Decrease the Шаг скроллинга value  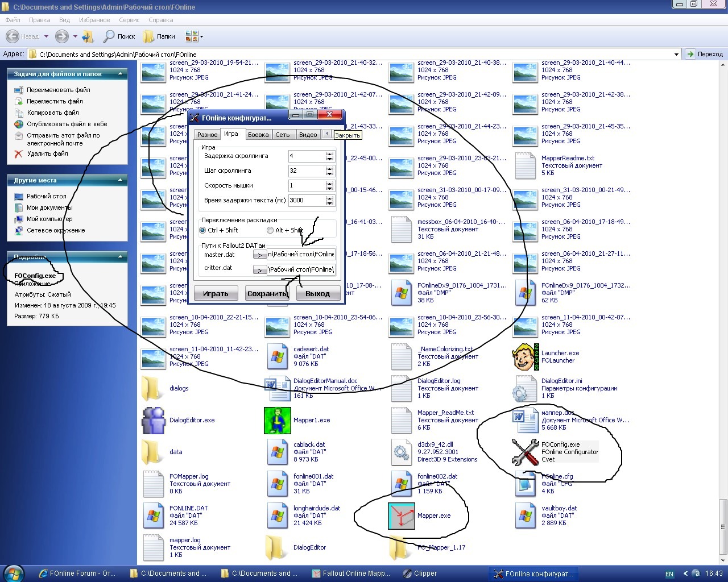[330, 173]
